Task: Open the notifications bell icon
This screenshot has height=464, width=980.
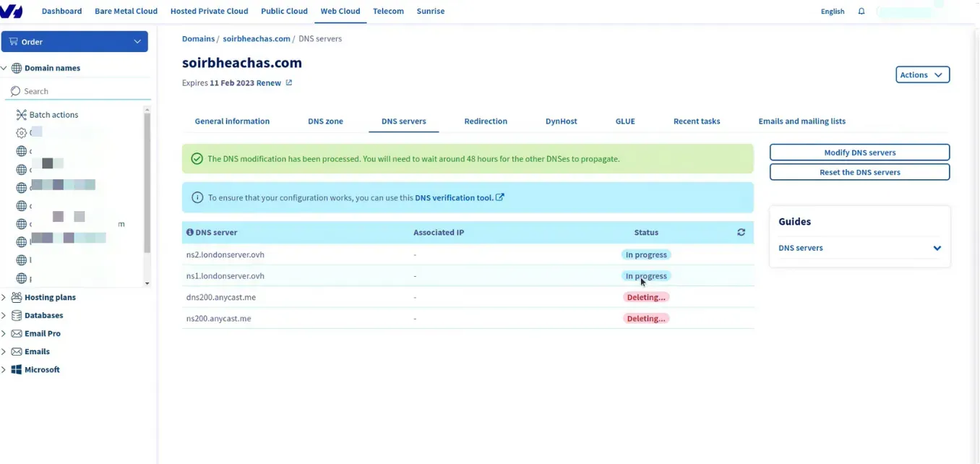Action: click(861, 11)
